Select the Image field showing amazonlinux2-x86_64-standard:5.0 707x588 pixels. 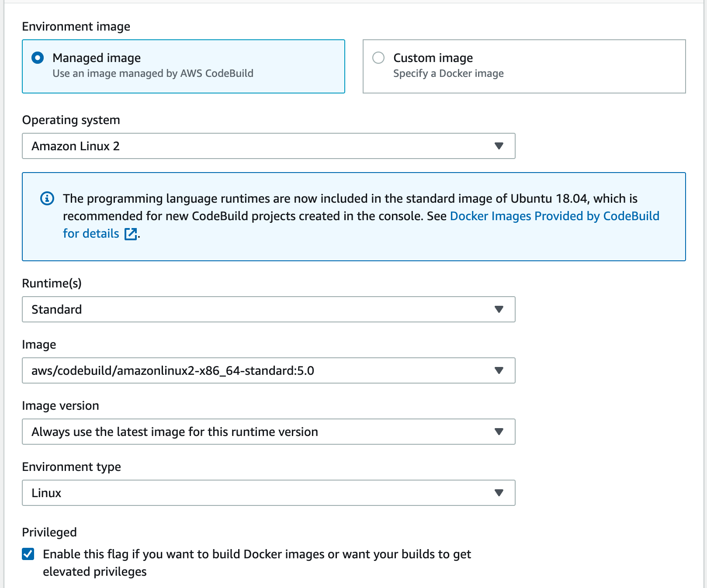pyautogui.click(x=268, y=370)
